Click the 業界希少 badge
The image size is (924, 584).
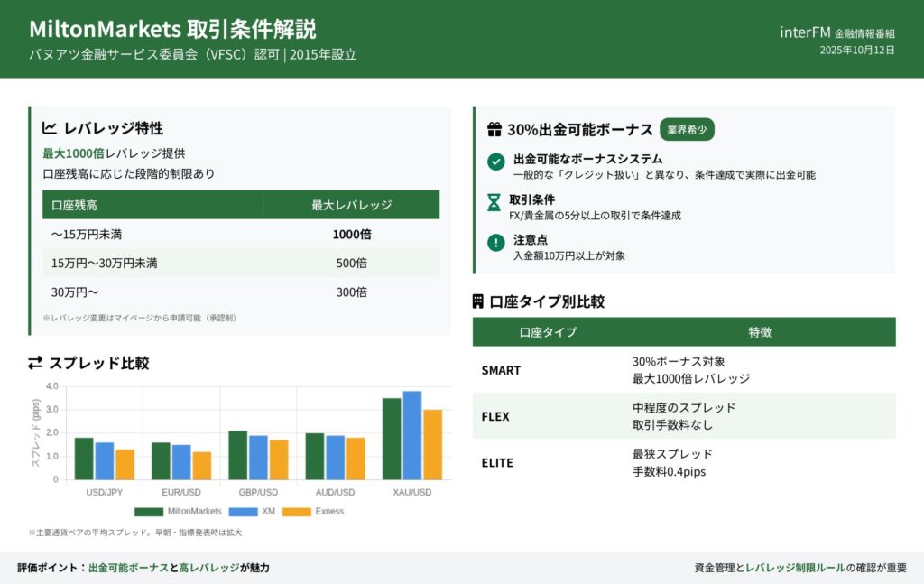click(687, 129)
